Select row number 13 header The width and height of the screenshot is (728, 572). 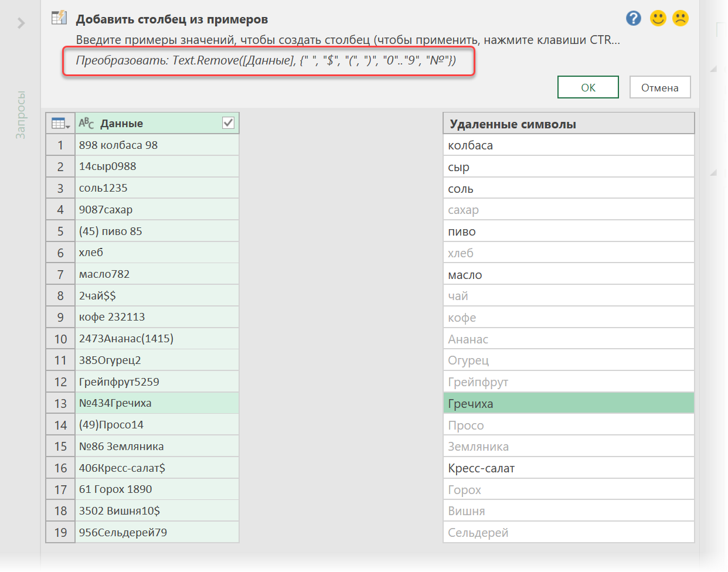coord(60,403)
